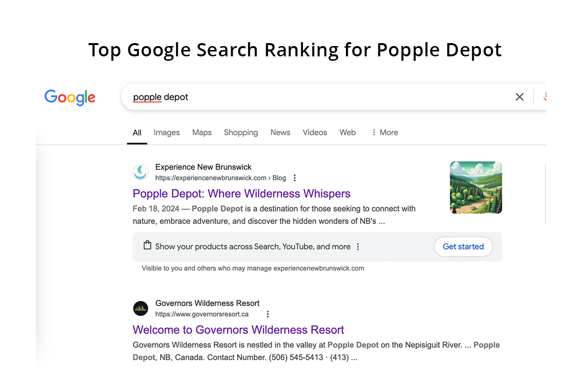Viewport: 588px width, 392px height.
Task: Switch to the Shopping tab
Action: tap(241, 132)
